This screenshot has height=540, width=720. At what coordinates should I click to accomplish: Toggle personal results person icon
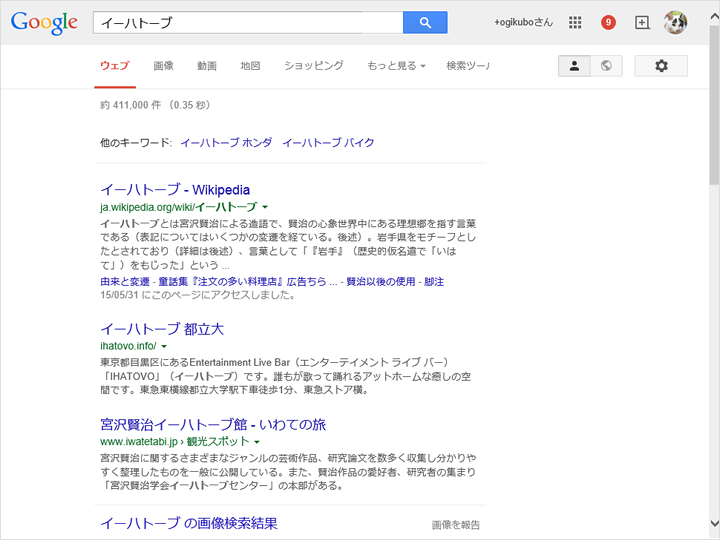(x=574, y=66)
